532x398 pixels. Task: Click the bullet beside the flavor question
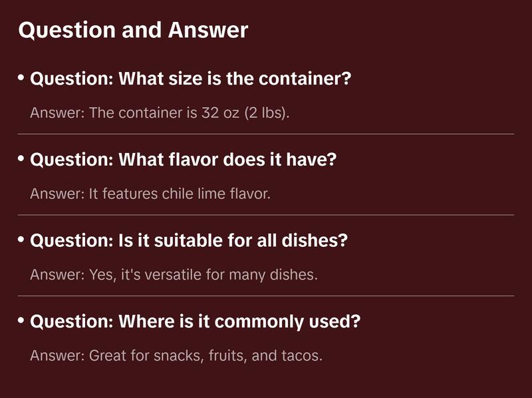point(21,159)
